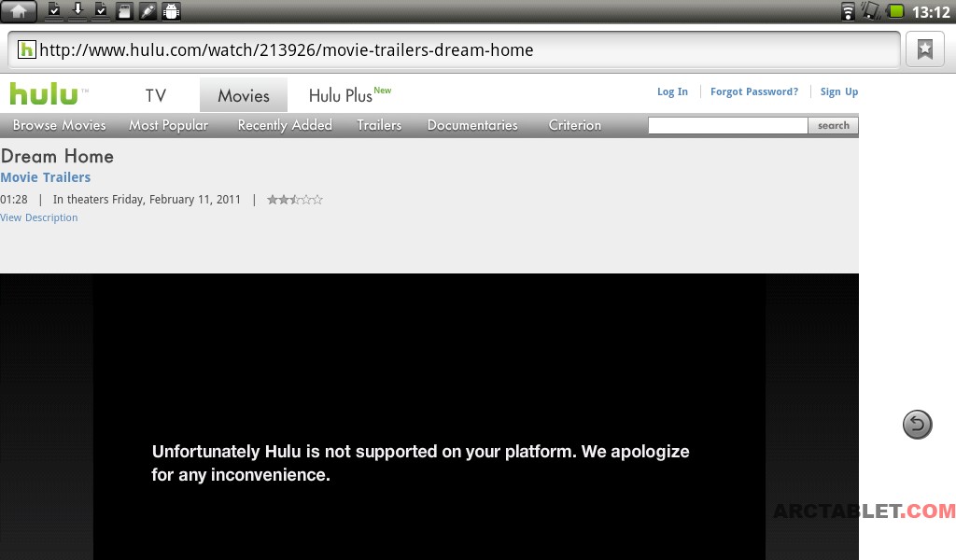Click the Log In link
The height and width of the screenshot is (560, 956).
click(x=672, y=91)
